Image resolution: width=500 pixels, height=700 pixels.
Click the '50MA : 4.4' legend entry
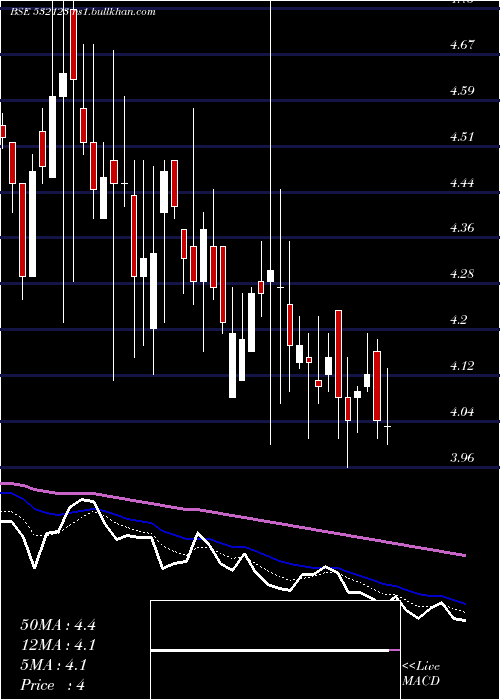point(58,625)
